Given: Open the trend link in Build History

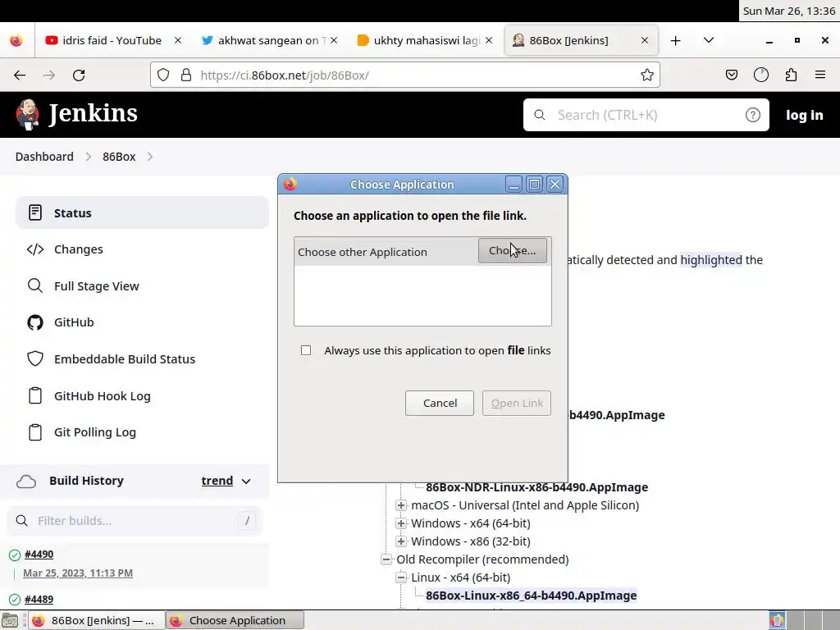Looking at the screenshot, I should (217, 481).
